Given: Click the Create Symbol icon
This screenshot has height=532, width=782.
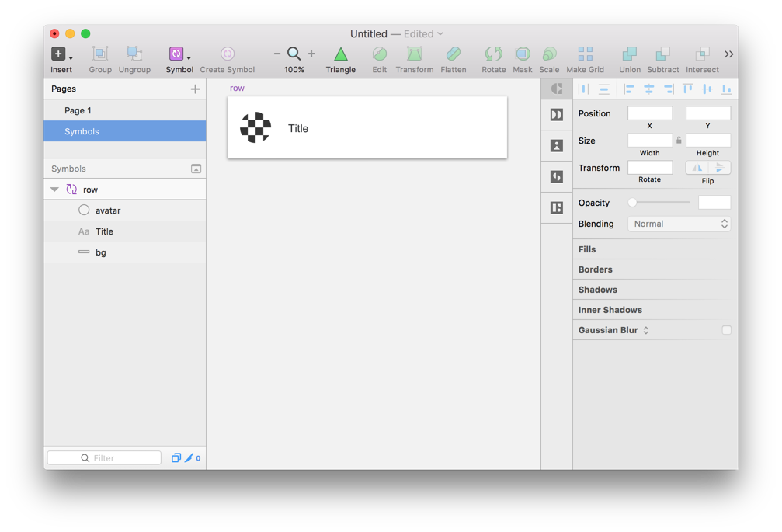Looking at the screenshot, I should pyautogui.click(x=228, y=54).
